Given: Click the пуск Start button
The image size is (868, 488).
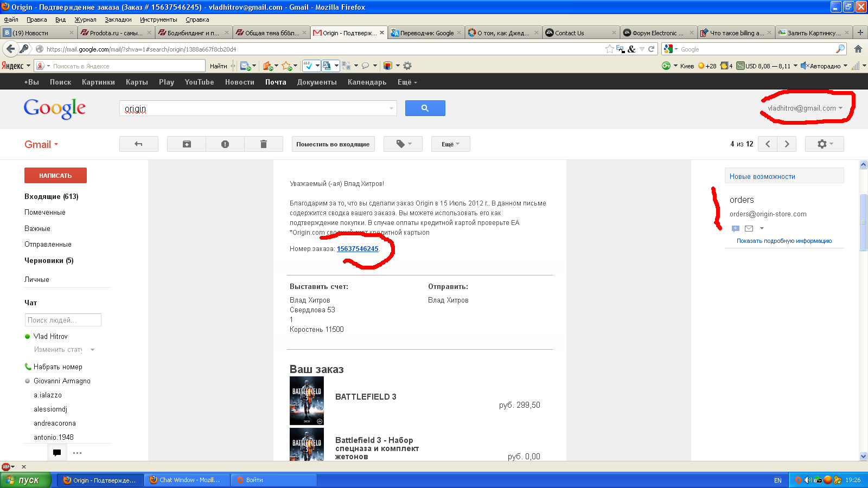Looking at the screenshot, I should point(25,480).
